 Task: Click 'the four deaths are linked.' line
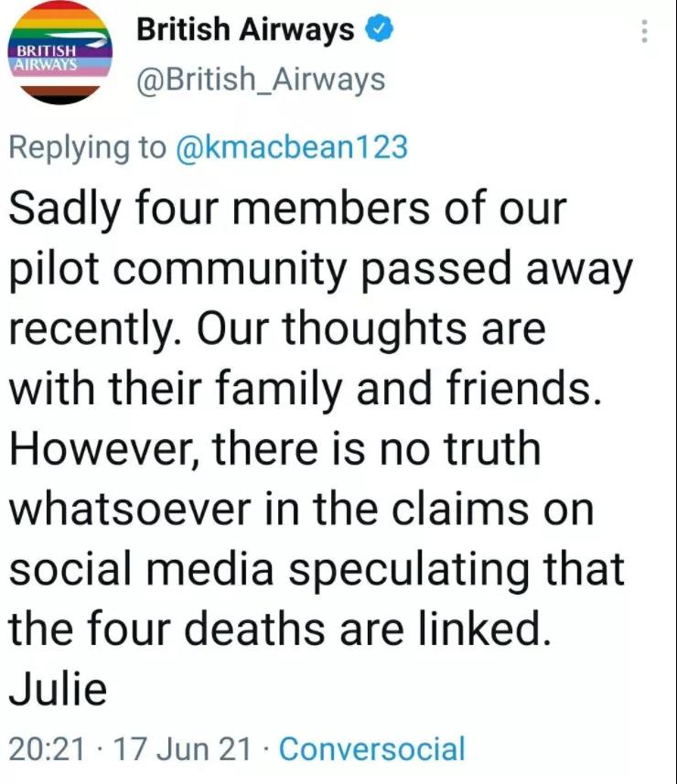[x=280, y=628]
